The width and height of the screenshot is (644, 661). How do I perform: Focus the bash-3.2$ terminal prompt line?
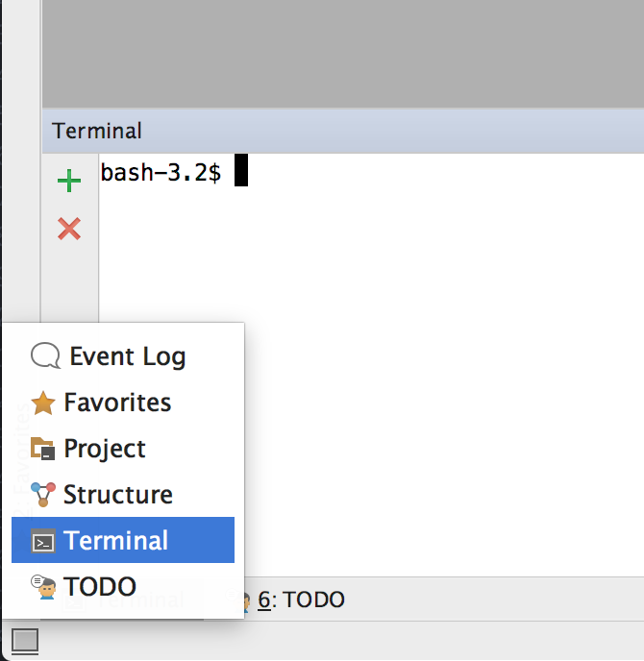(x=174, y=172)
